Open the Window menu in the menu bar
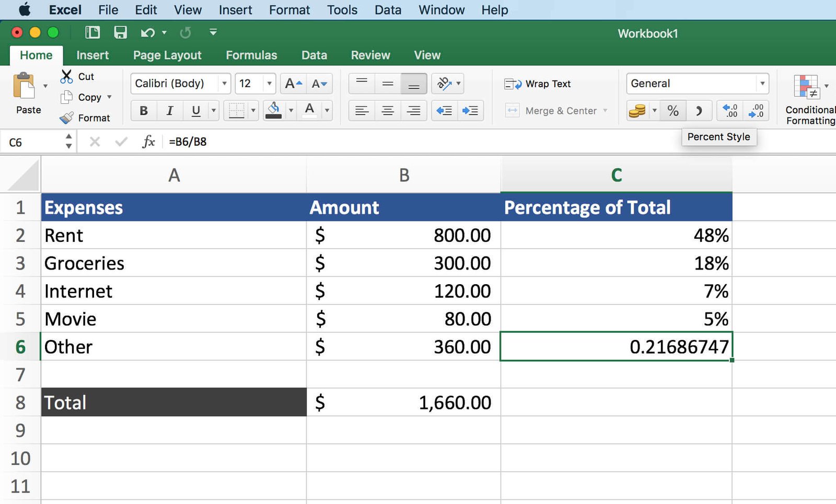 click(441, 9)
